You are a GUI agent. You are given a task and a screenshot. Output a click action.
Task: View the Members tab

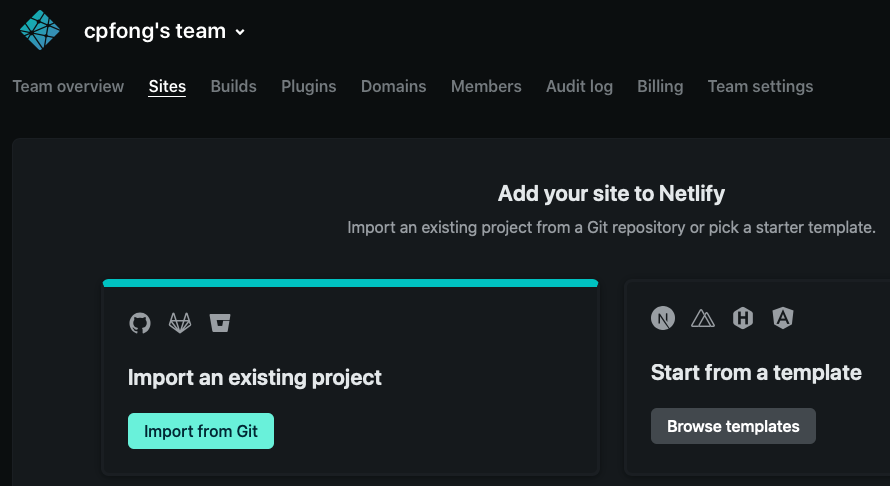(486, 86)
